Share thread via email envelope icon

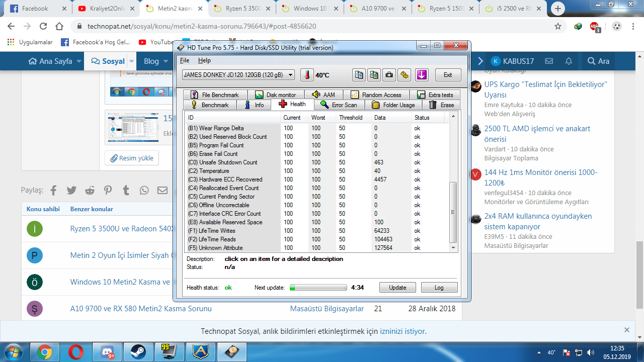pos(163,191)
